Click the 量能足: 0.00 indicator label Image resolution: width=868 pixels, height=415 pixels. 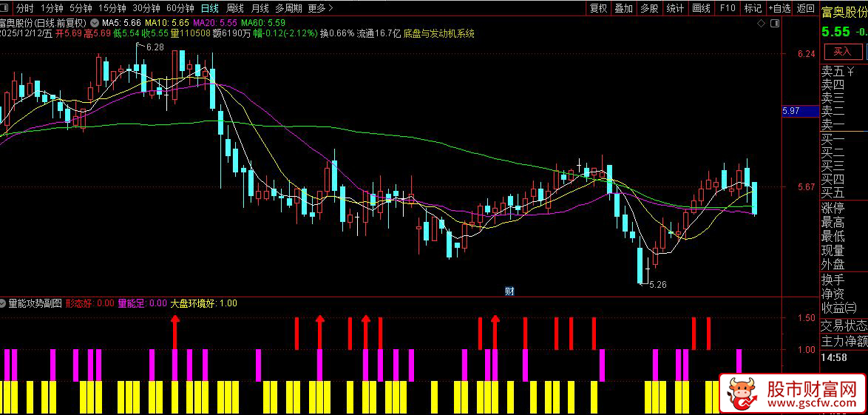(142, 303)
